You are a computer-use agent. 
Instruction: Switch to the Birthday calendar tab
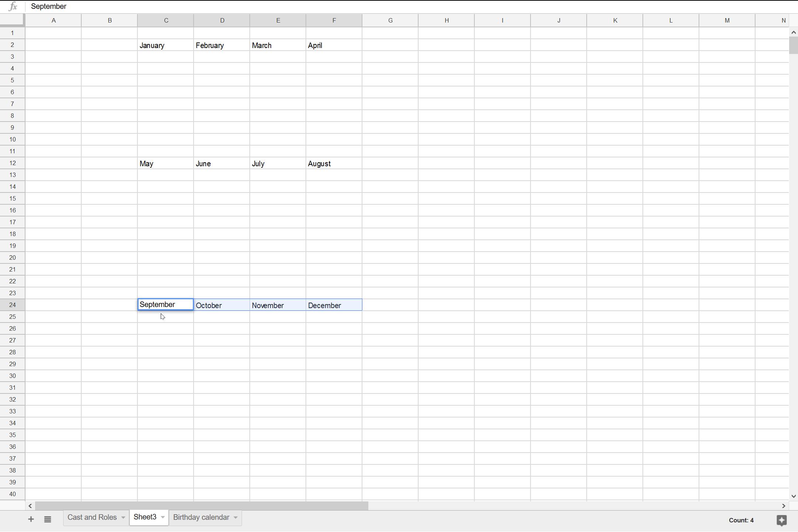[201, 517]
